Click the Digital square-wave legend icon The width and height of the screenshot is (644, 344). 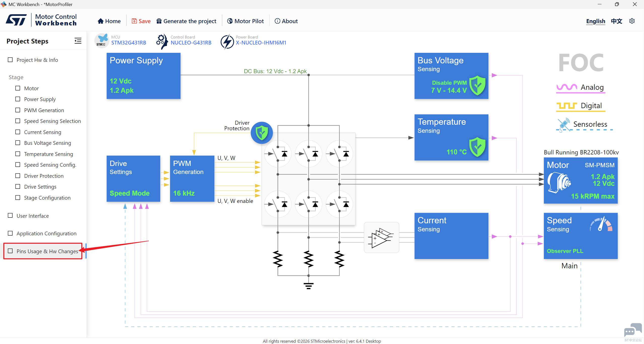567,106
